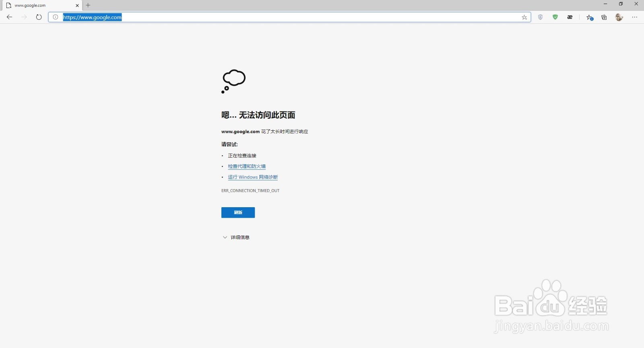
Task: Open the Collections button
Action: coord(604,17)
